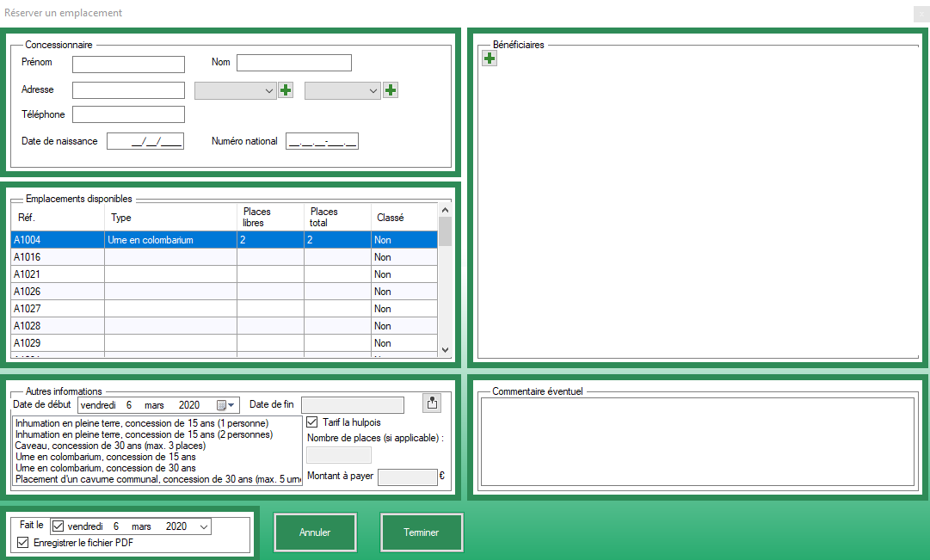Toggle the Tarif la hulpois checkbox

(312, 422)
